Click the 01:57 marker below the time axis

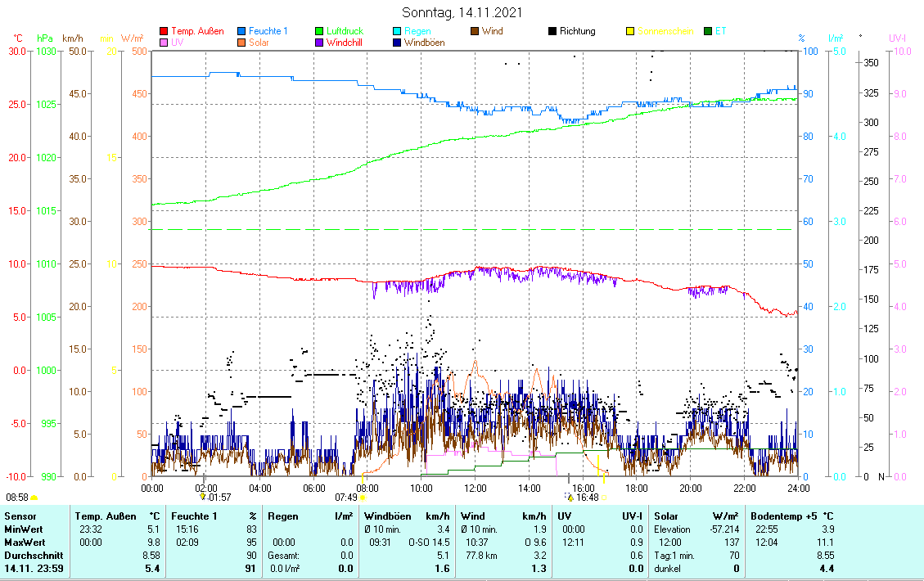click(219, 497)
